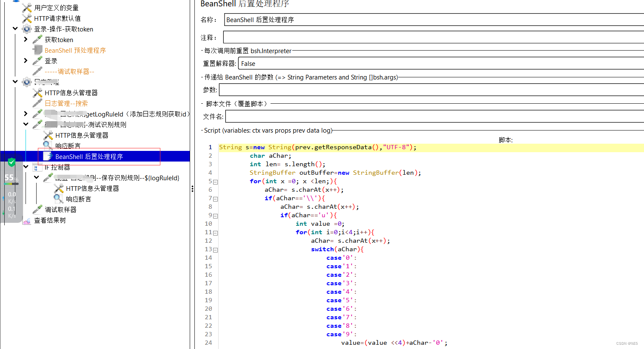Click the 保存识别规则 sampler pipette icon
This screenshot has height=349, width=644.
coord(48,178)
